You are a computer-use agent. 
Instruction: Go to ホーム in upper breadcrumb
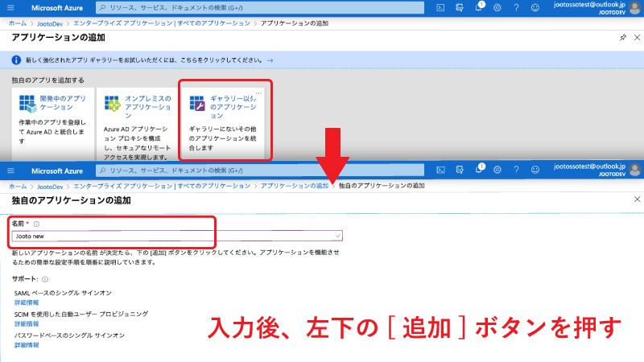[18, 24]
